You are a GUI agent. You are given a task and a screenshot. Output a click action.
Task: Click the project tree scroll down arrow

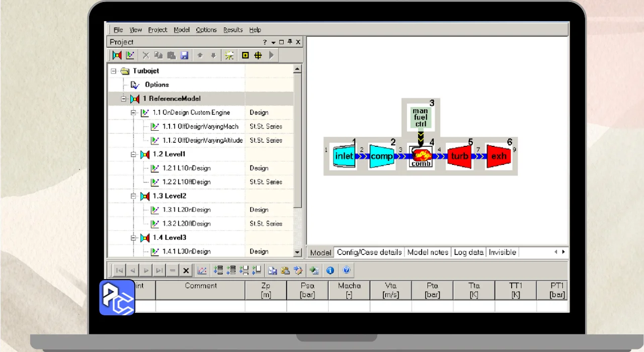pyautogui.click(x=297, y=252)
